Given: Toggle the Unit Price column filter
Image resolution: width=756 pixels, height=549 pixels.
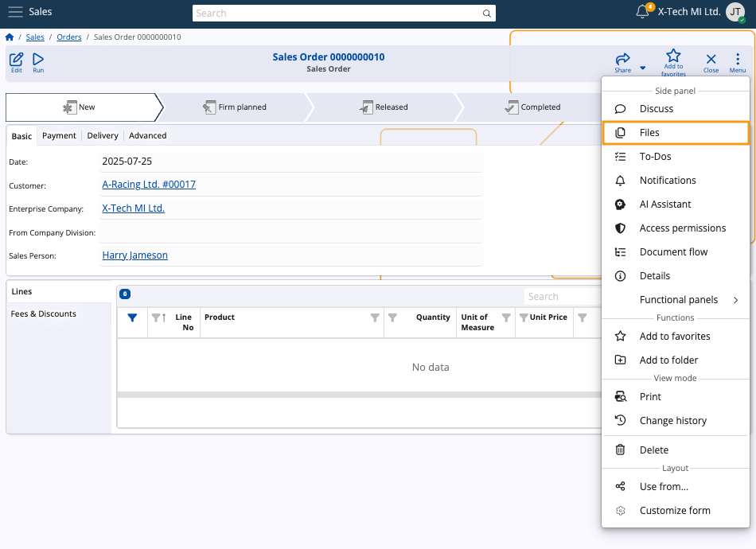Looking at the screenshot, I should coord(523,317).
